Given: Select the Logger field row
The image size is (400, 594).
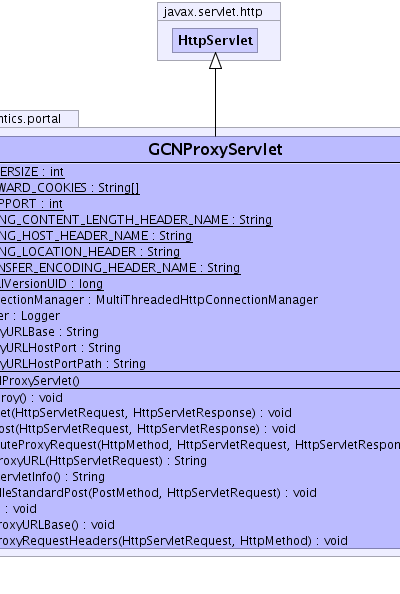Looking at the screenshot, I should click(30, 316).
